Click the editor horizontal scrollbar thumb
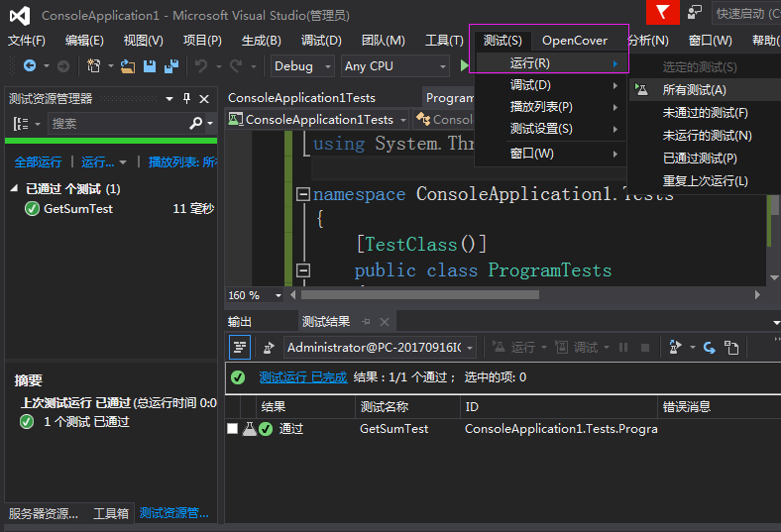 [420, 295]
